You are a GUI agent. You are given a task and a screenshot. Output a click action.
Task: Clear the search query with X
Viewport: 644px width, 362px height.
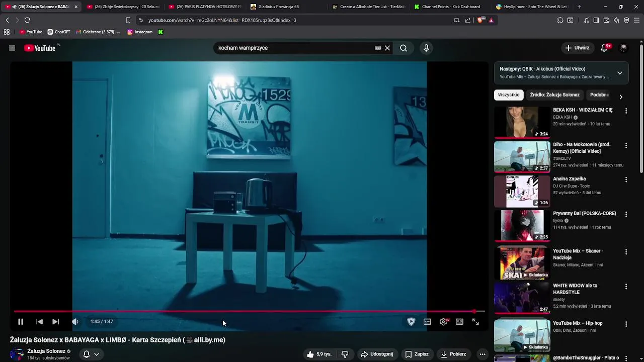(x=387, y=48)
